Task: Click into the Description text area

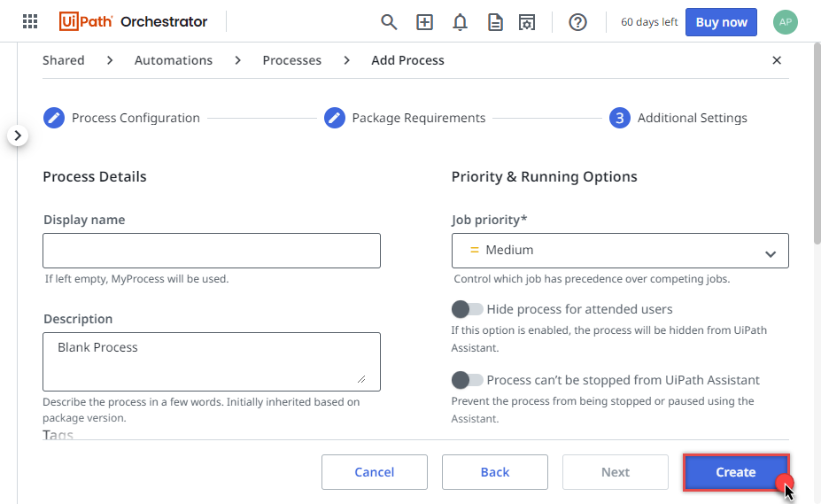Action: 212,361
